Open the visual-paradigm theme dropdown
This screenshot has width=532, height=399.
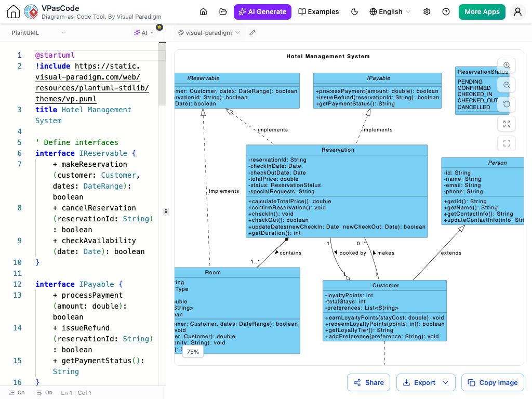pyautogui.click(x=209, y=33)
